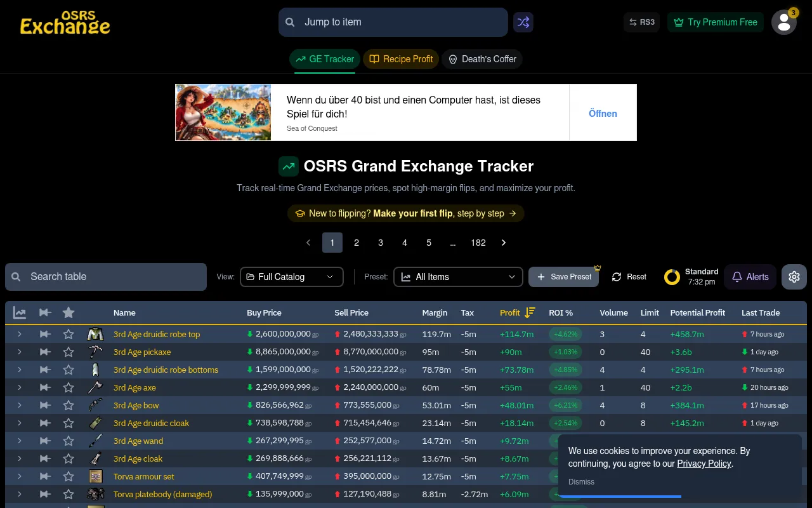Open the user profile avatar
Screen dimensions: 812x508
784,22
